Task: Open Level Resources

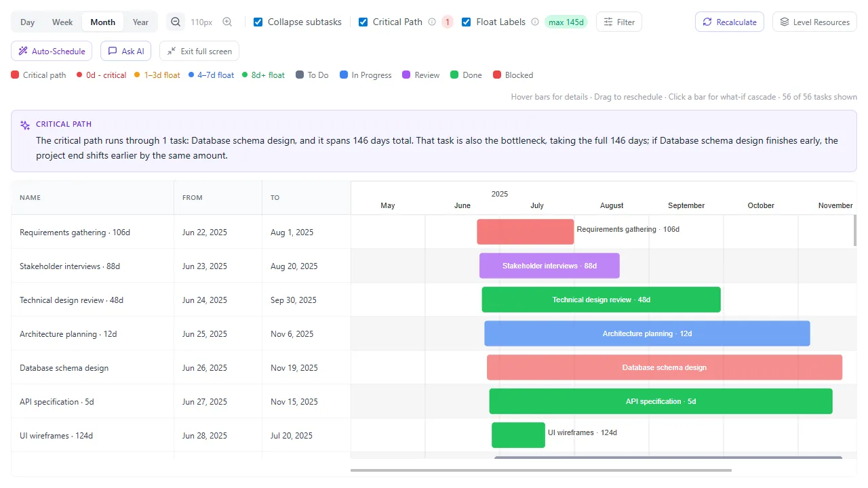Action: click(815, 22)
